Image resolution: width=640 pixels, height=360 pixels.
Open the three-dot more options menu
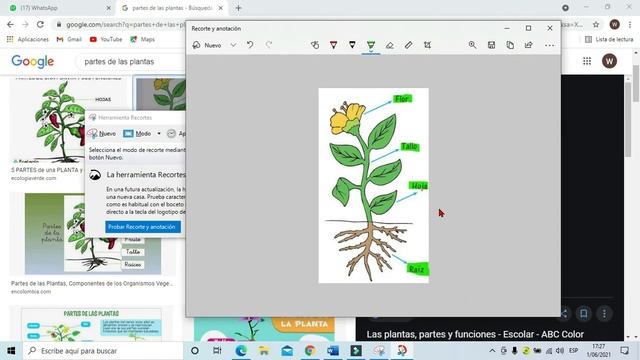click(549, 45)
